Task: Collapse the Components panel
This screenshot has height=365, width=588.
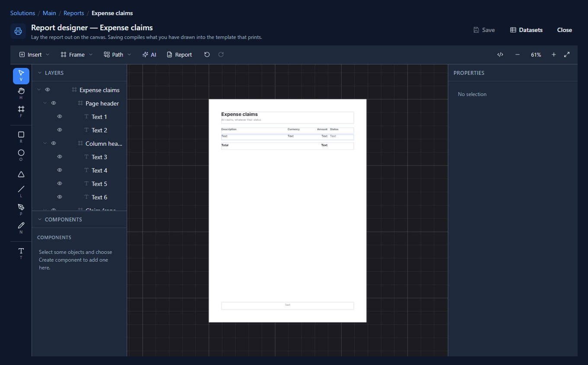Action: click(x=40, y=220)
